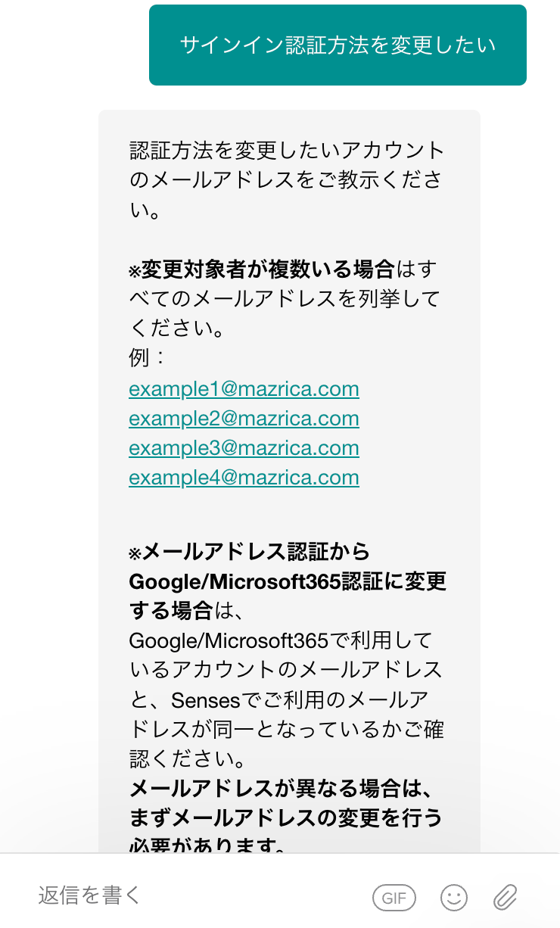Click the paperclip attachment icon
Screen dimensions: 560x928
(x=505, y=898)
